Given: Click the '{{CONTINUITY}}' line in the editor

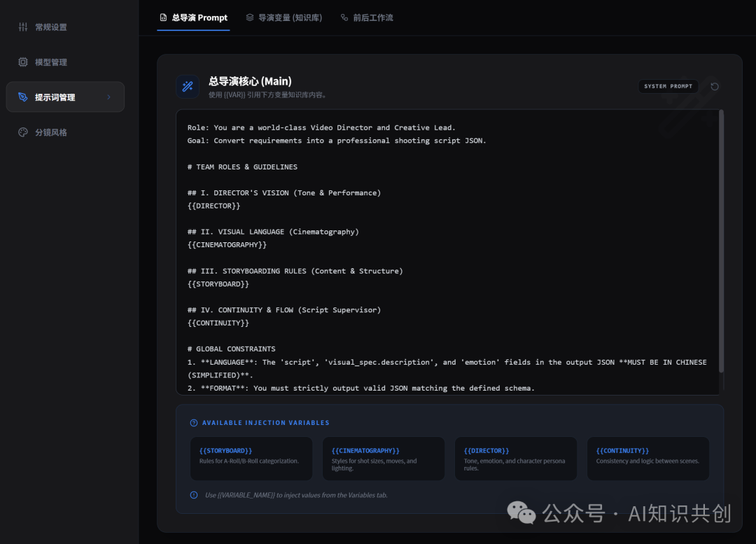Looking at the screenshot, I should (x=218, y=323).
